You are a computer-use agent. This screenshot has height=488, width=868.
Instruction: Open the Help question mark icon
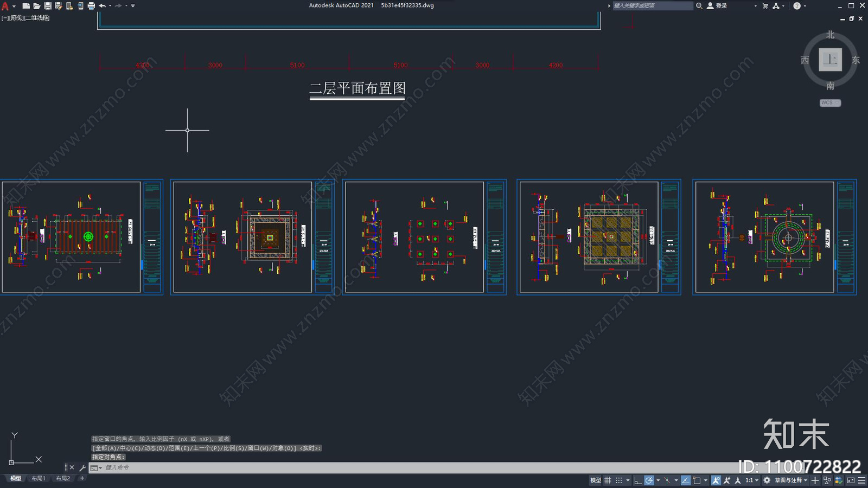[x=797, y=6]
